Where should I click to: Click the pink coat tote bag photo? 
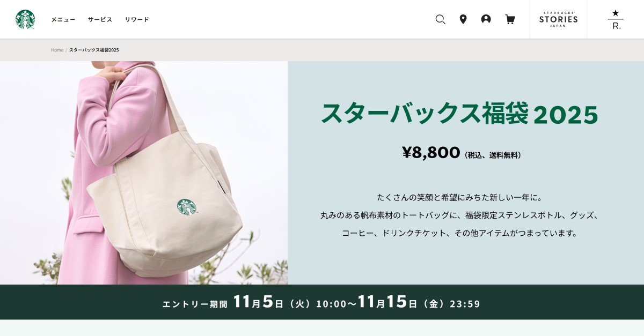coord(144,173)
